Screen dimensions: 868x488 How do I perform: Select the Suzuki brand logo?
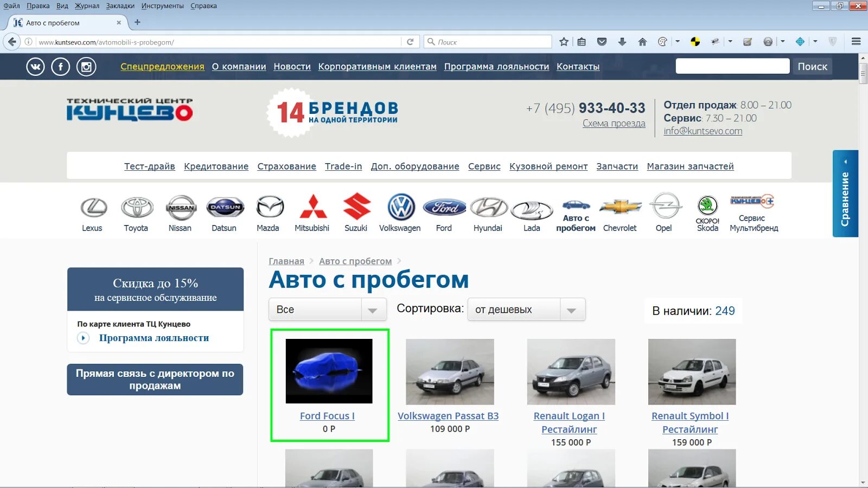tap(357, 207)
